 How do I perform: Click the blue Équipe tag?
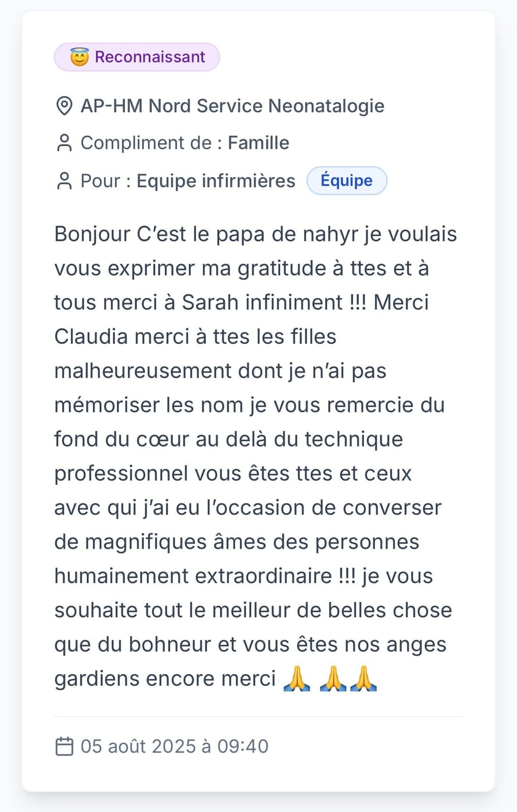point(346,180)
